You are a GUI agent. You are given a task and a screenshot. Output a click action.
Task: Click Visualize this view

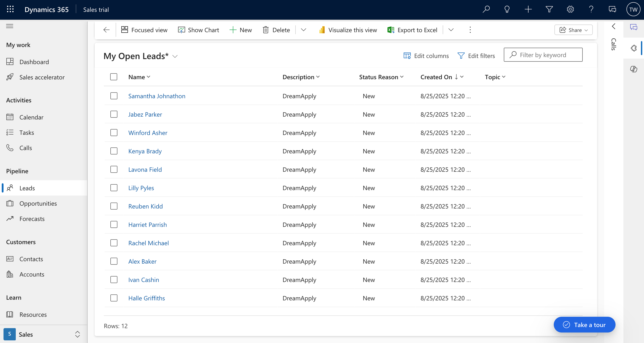[x=348, y=30]
